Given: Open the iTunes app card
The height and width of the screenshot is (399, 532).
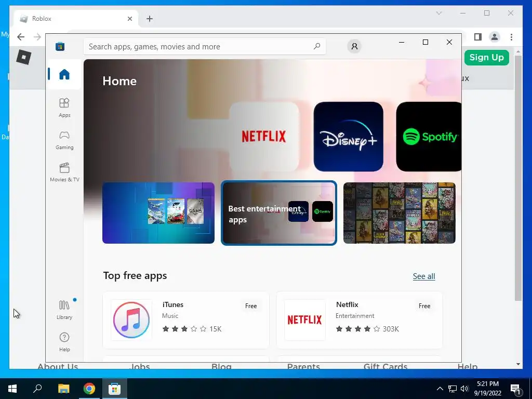Looking at the screenshot, I should pos(186,320).
